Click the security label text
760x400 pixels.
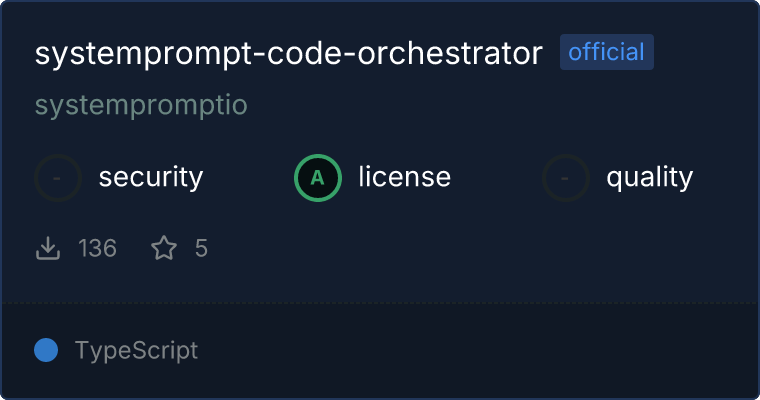click(151, 178)
